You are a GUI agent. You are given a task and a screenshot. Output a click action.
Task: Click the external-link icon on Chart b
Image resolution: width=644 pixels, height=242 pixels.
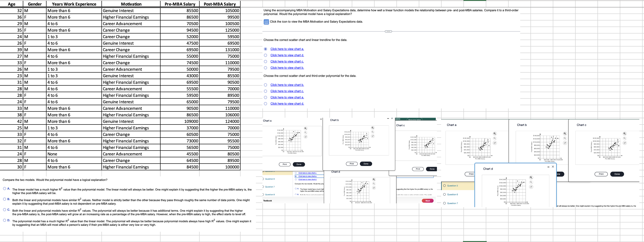(372, 136)
